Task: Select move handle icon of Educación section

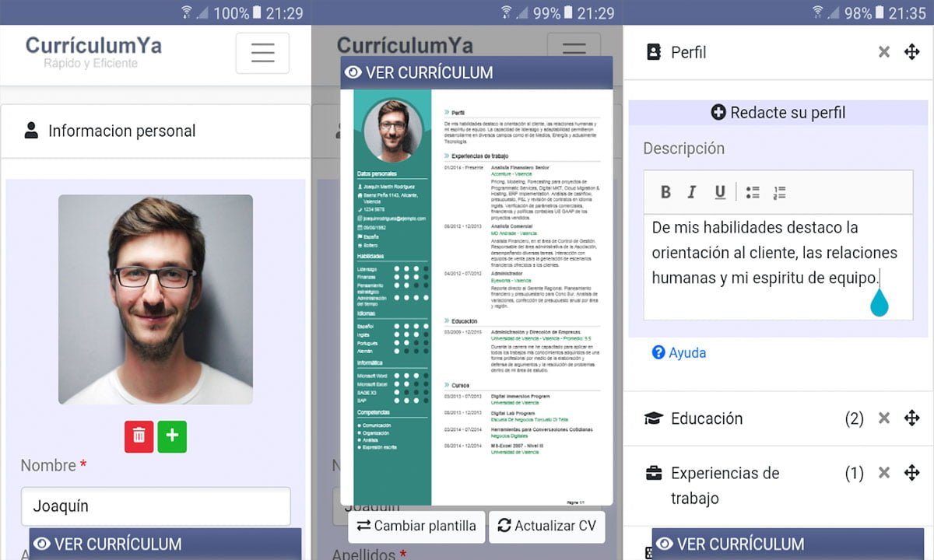Action: pyautogui.click(x=912, y=418)
